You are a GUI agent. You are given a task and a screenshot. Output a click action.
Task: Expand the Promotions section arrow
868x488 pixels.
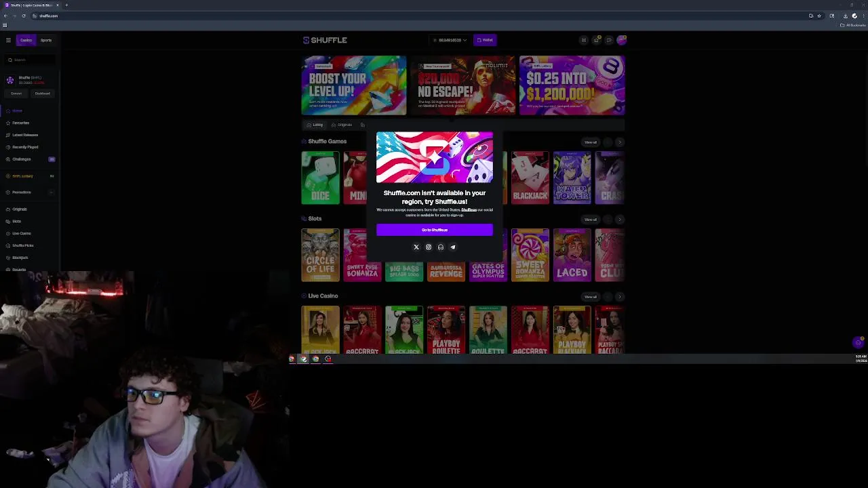[x=52, y=192]
